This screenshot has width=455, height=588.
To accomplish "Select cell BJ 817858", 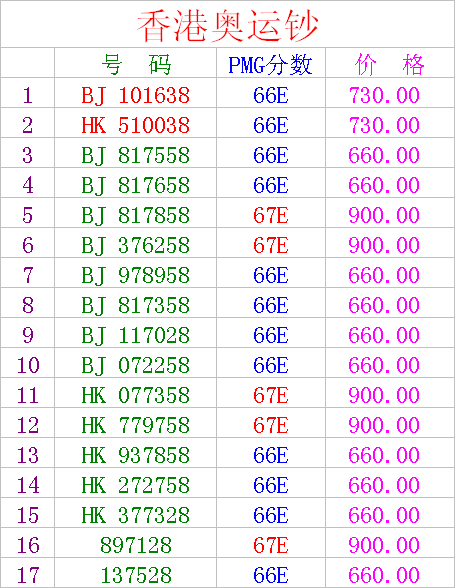I will tap(135, 215).
